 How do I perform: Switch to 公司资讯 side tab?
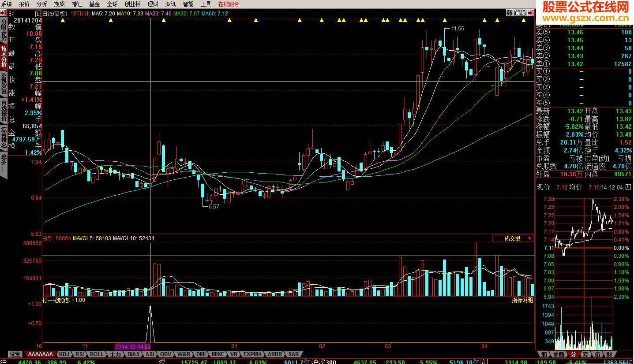click(4, 84)
